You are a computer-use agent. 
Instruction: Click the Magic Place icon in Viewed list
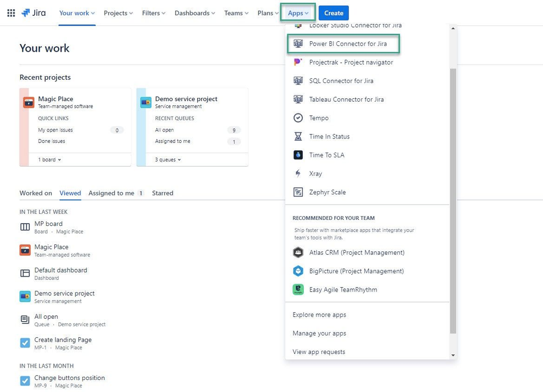click(x=25, y=250)
